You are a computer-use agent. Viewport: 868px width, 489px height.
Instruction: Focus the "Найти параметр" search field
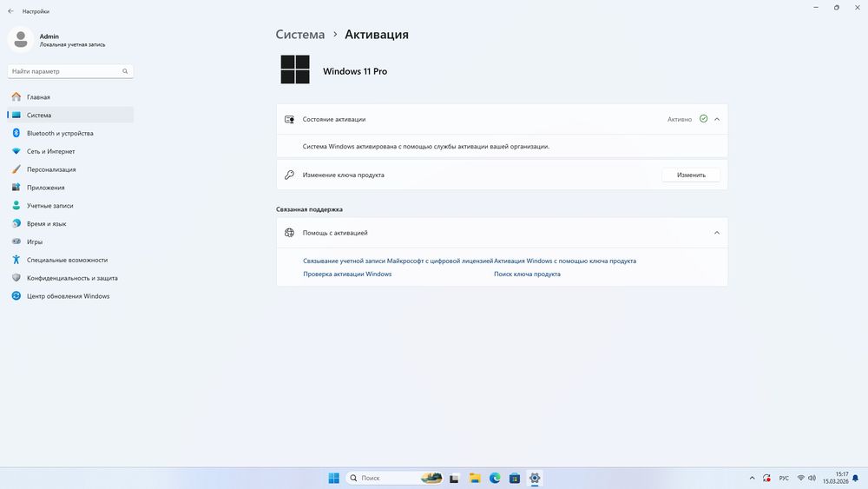(x=70, y=71)
